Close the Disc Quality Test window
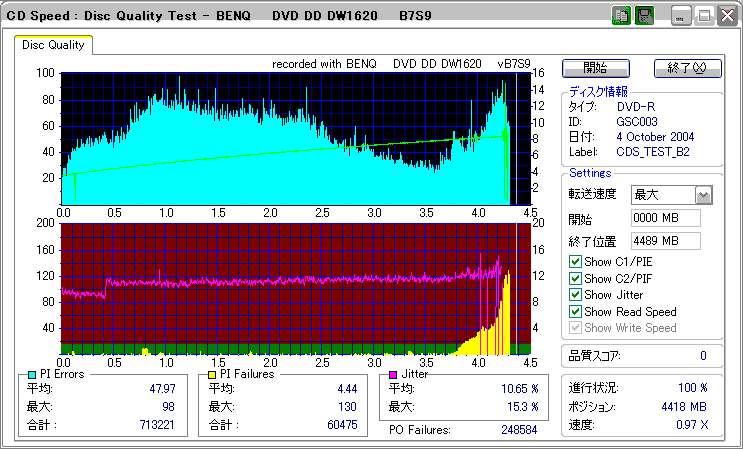The width and height of the screenshot is (743, 449). click(726, 16)
